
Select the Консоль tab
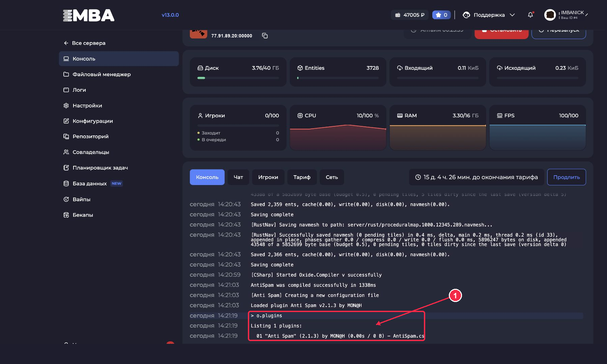207,177
